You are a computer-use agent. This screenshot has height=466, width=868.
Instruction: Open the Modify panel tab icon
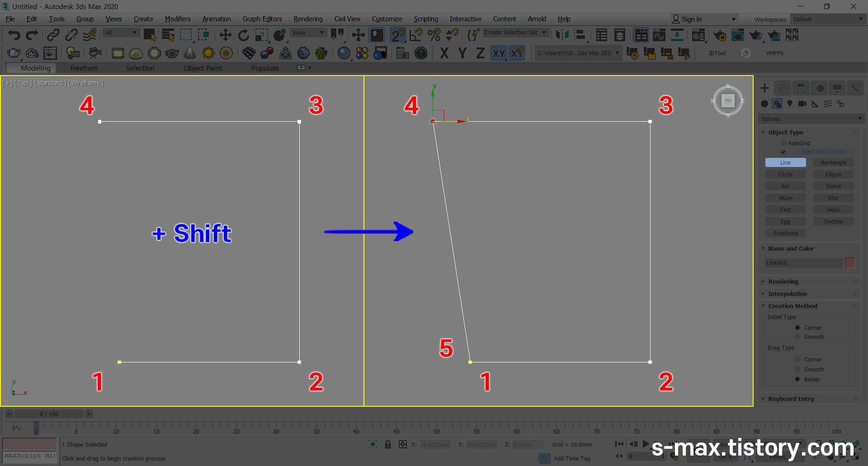pos(783,88)
